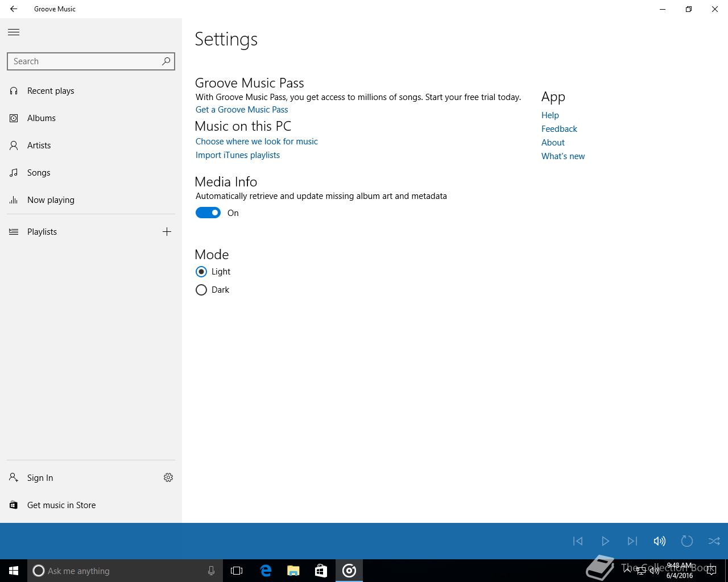The width and height of the screenshot is (728, 582).
Task: Click the Store bag icon in sidebar
Action: click(14, 505)
